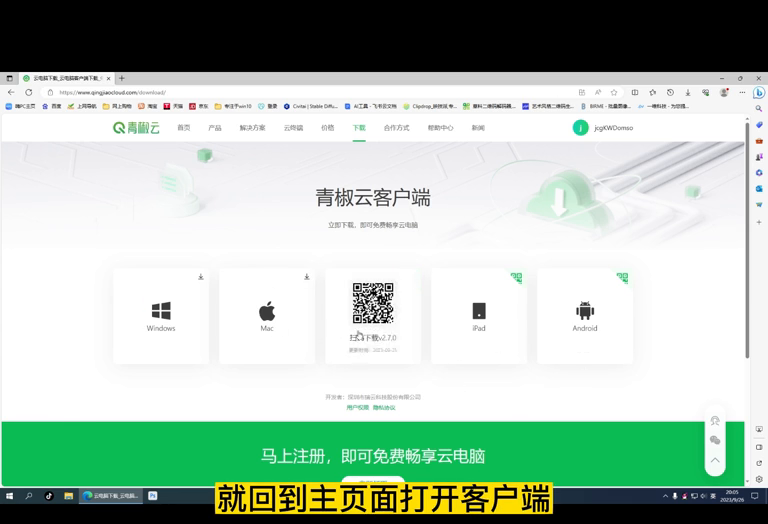Close the current browser tab

(108, 78)
